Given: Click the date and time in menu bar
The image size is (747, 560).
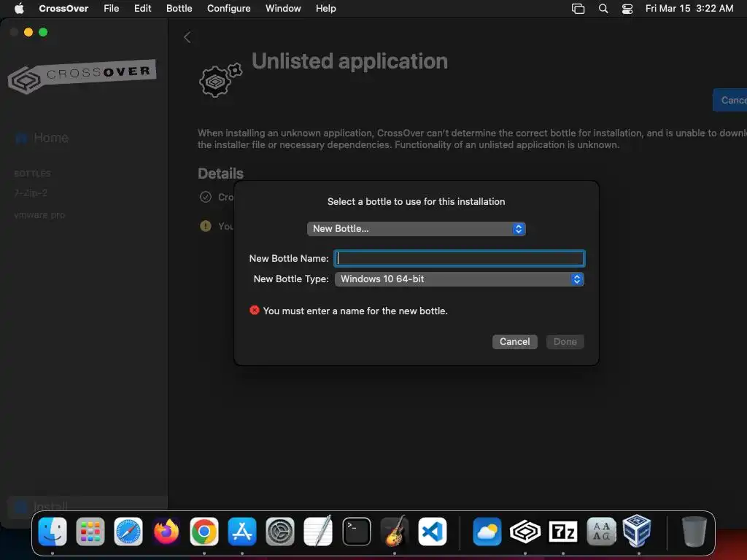Looking at the screenshot, I should [x=689, y=8].
